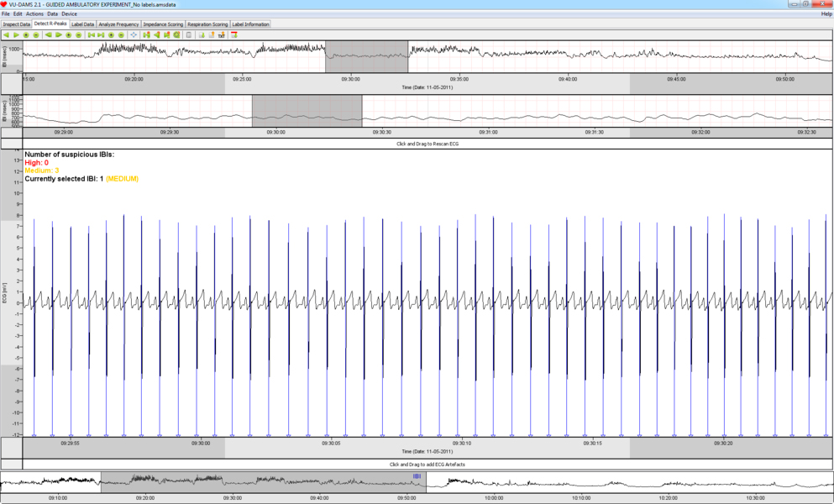Click zoom-out minus left of blue crosshair
This screenshot has width=834, height=504.
[x=121, y=35]
